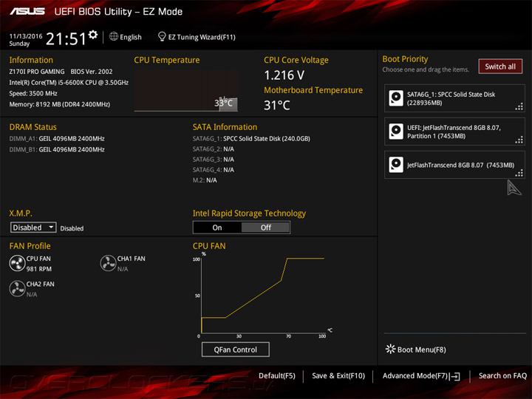Click the 11/13/2016 date text

[26, 36]
